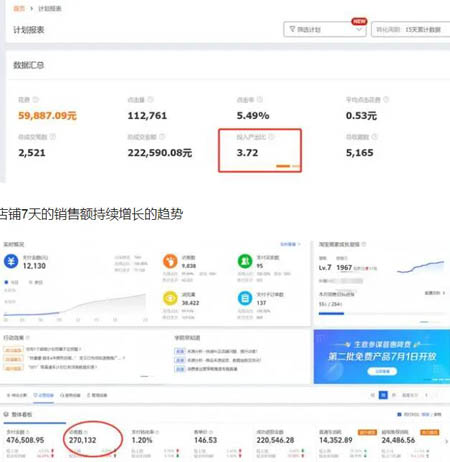The image size is (450, 462).
Task: Click the white button on the blue banner
Action: click(x=382, y=371)
